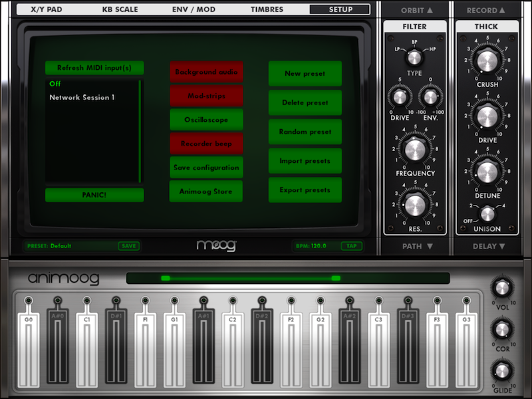Click Refresh MIDI input(s) button

click(94, 68)
